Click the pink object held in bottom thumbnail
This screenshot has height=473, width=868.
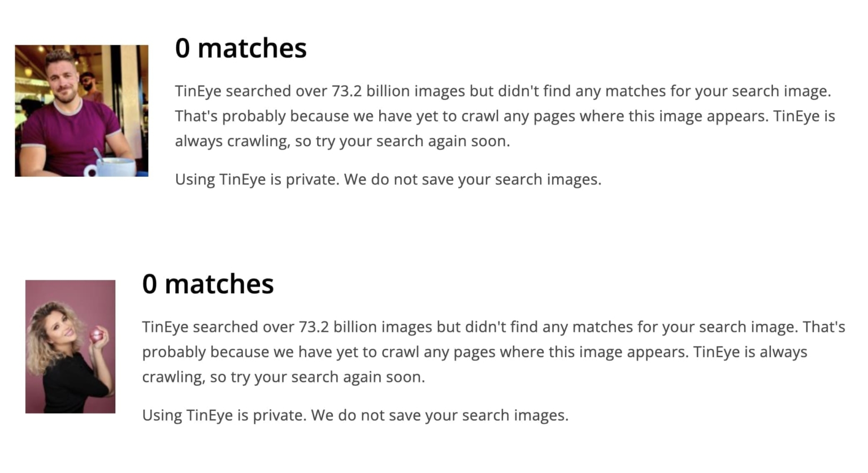(97, 334)
